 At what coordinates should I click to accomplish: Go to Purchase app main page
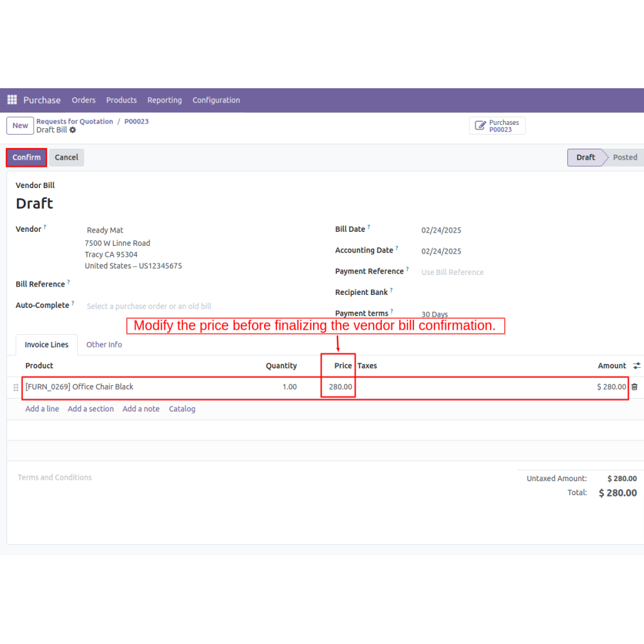point(42,100)
